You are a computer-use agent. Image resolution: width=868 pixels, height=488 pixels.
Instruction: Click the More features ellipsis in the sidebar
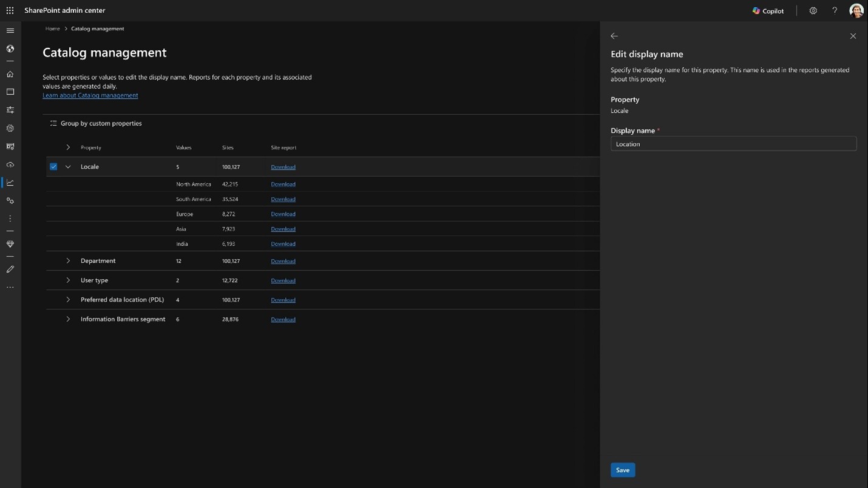[x=10, y=286]
